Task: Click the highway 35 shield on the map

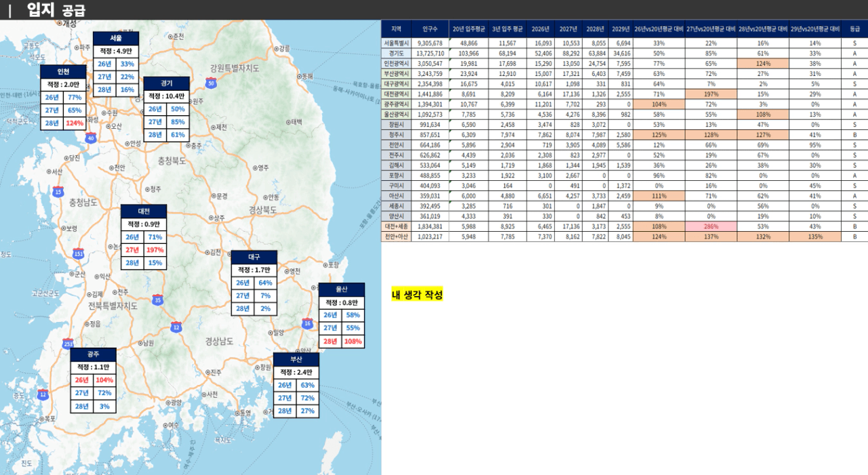Action: pyautogui.click(x=158, y=299)
